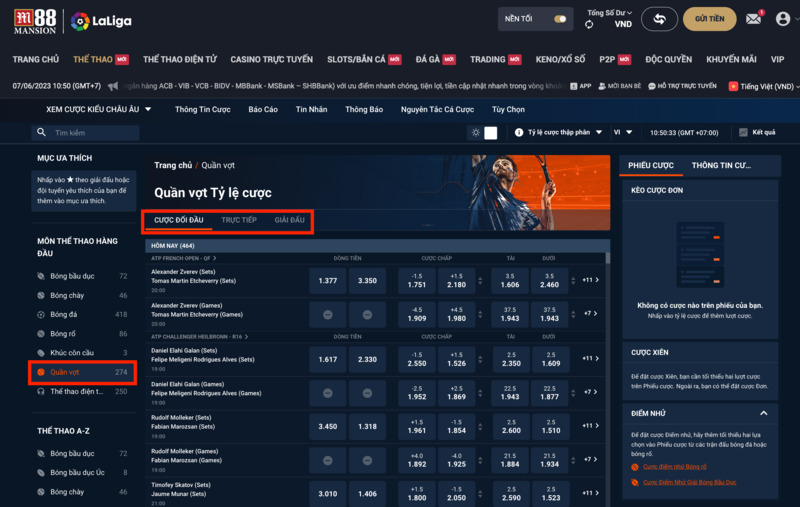Click the Bóng bầu dục sport icon in top sports

point(41,276)
